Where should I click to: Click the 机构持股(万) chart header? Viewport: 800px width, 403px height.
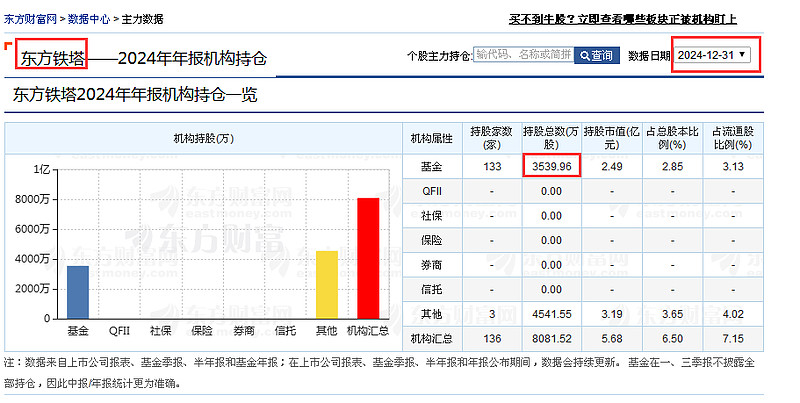point(203,138)
